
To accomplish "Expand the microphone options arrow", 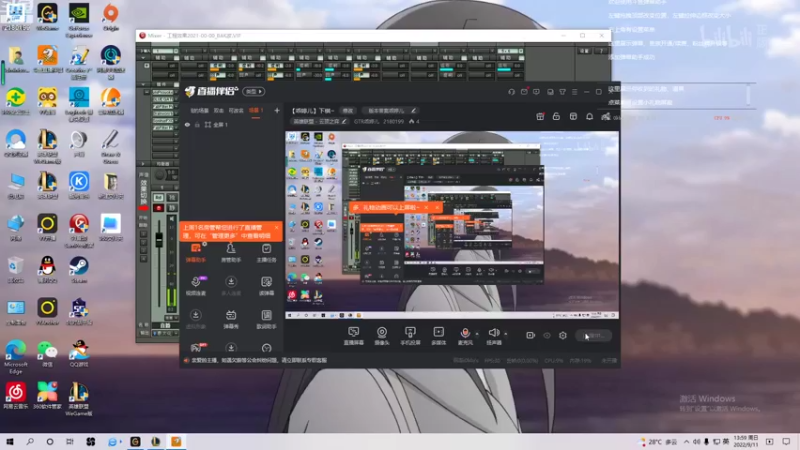I will pyautogui.click(x=478, y=334).
